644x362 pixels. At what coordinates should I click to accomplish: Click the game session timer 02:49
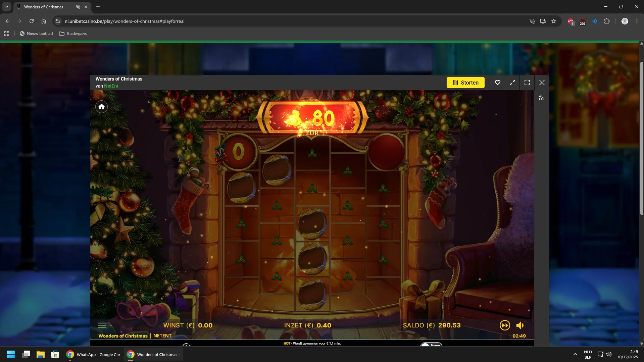point(519,336)
